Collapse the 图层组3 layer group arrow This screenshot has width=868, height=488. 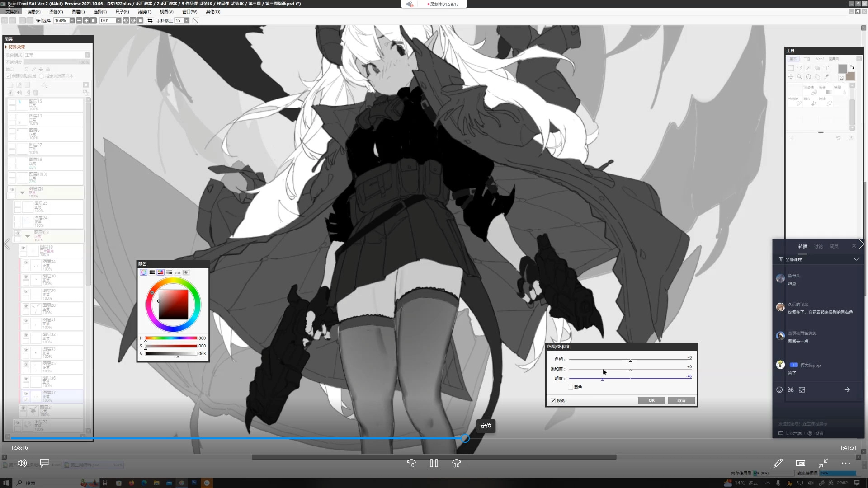pyautogui.click(x=28, y=236)
